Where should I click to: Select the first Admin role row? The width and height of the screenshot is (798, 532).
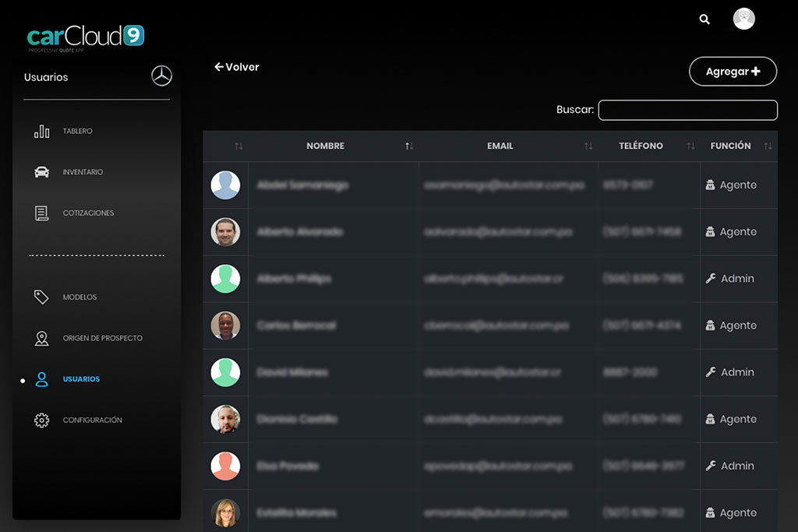[x=729, y=279]
